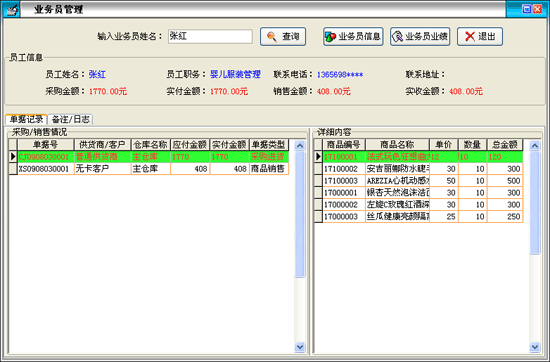Click the 无卡客户 cell

pyautogui.click(x=102, y=169)
